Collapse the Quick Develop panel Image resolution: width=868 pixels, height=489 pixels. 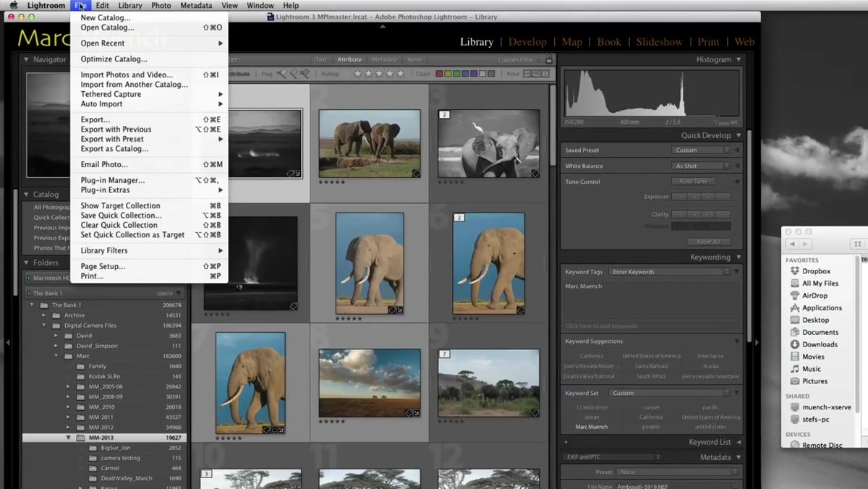point(739,135)
